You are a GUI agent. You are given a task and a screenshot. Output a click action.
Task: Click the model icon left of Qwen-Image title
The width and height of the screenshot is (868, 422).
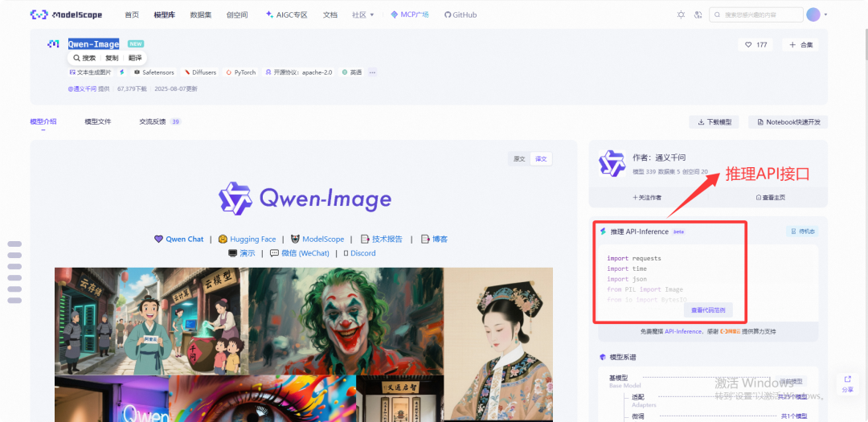click(53, 43)
